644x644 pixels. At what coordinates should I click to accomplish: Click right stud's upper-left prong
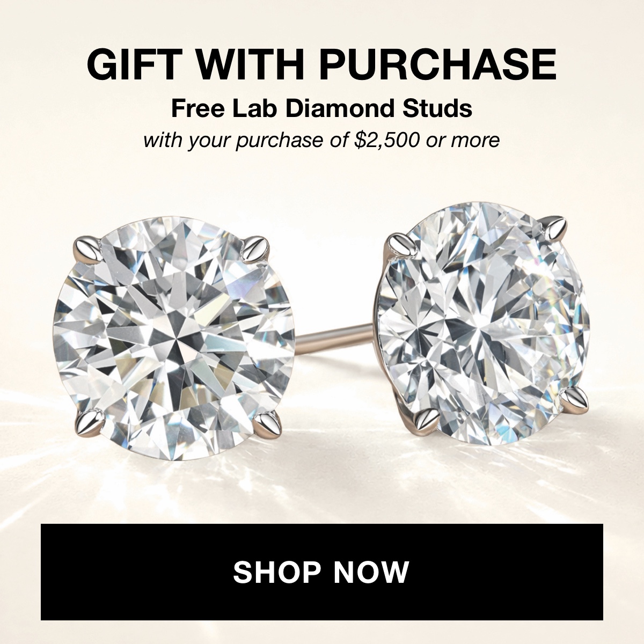(401, 247)
